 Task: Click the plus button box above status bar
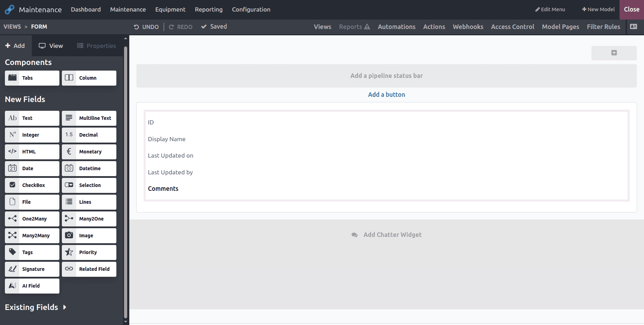[x=614, y=53]
